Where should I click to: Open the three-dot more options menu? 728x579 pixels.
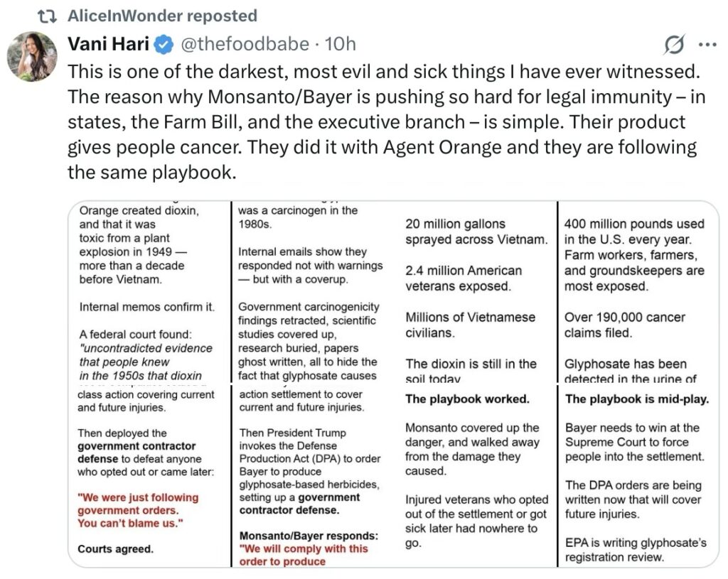tap(707, 45)
